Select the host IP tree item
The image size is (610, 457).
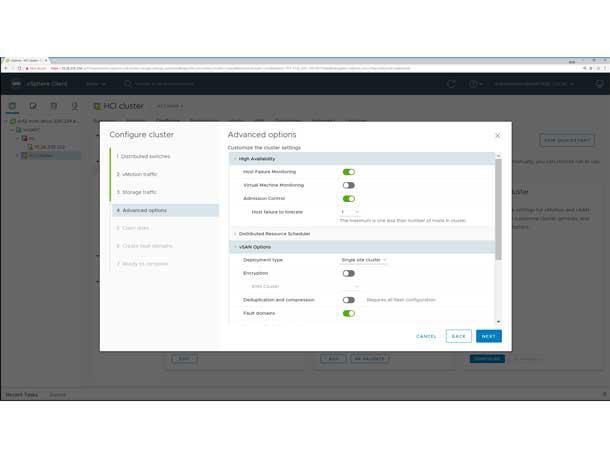46,147
